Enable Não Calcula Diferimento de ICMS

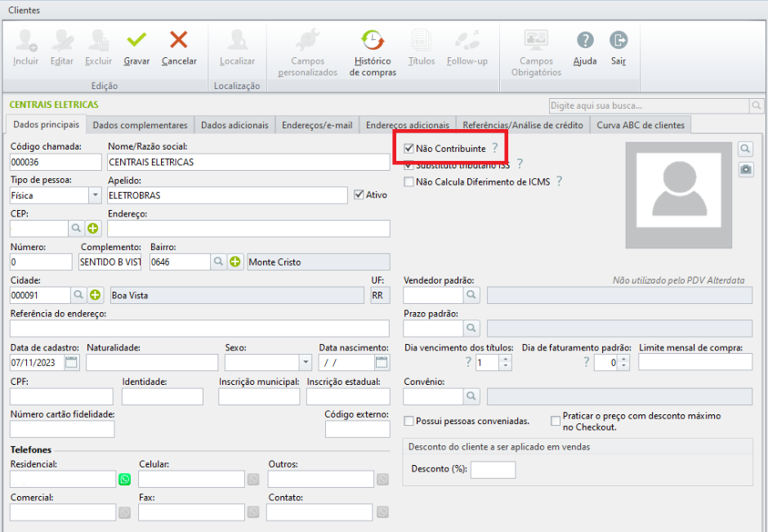tap(409, 182)
